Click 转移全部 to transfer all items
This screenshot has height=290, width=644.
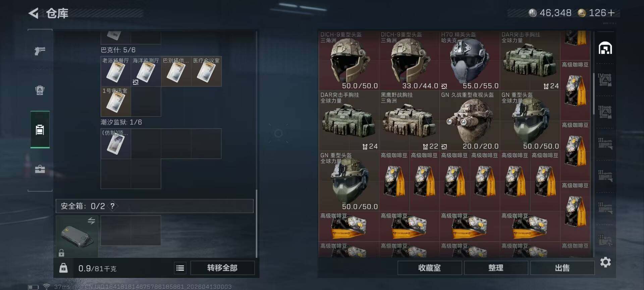coord(222,268)
